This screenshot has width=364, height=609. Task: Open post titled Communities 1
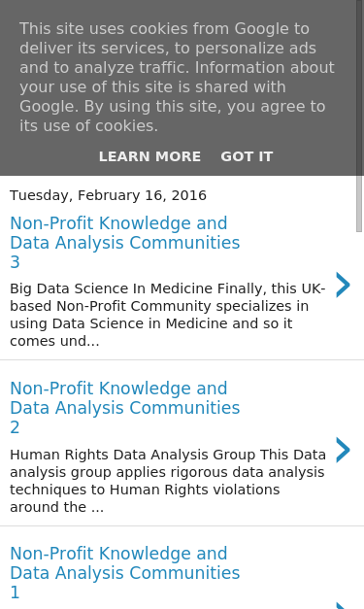pyautogui.click(x=124, y=572)
